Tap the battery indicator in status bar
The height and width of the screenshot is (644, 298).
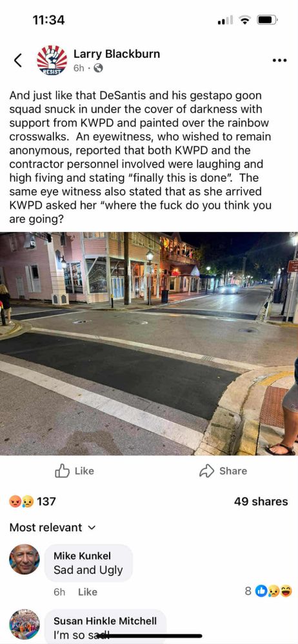(268, 19)
